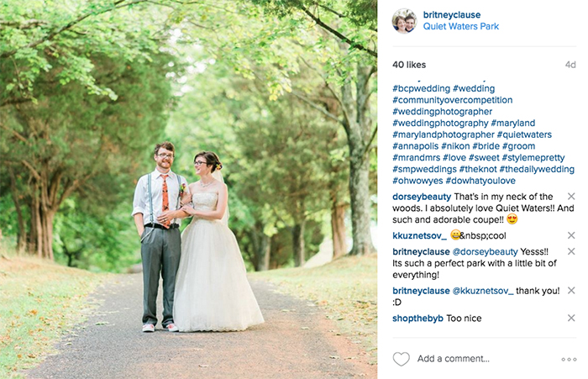Open dorseybeauty's profile from the comment
The image size is (588, 379).
pos(422,197)
